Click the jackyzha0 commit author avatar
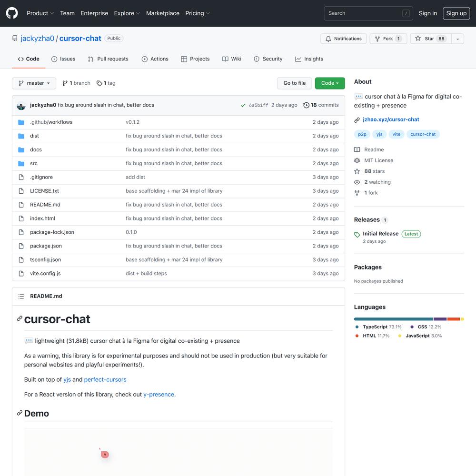 21,105
